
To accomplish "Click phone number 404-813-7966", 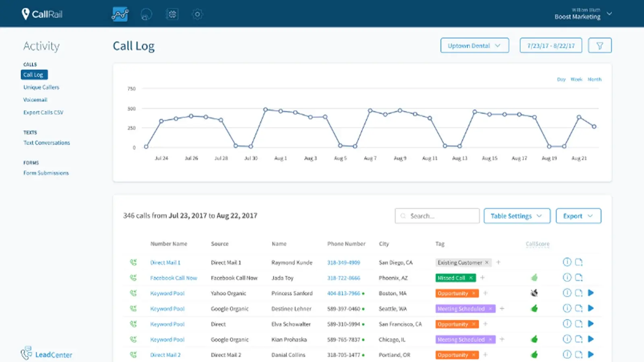I will pos(343,293).
